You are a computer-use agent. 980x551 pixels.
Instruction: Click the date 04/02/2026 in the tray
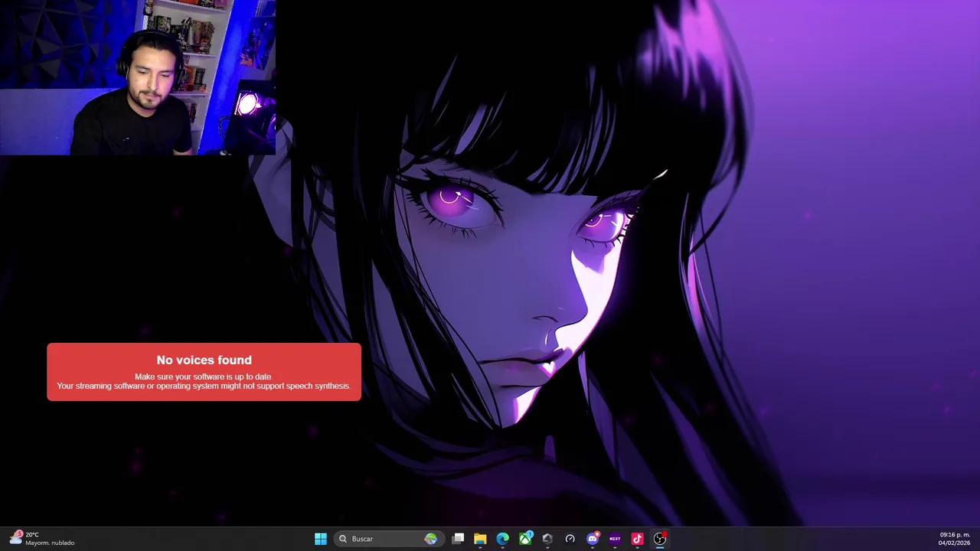click(x=954, y=543)
